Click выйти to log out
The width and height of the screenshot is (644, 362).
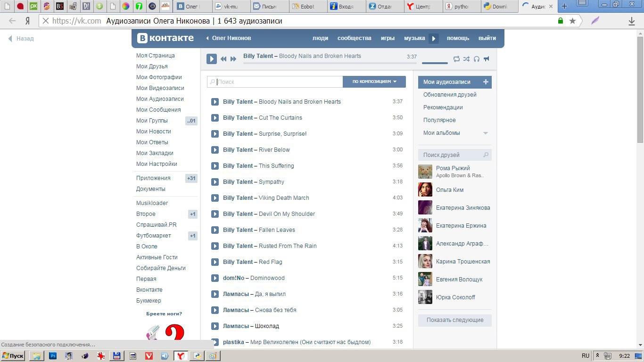pyautogui.click(x=487, y=38)
